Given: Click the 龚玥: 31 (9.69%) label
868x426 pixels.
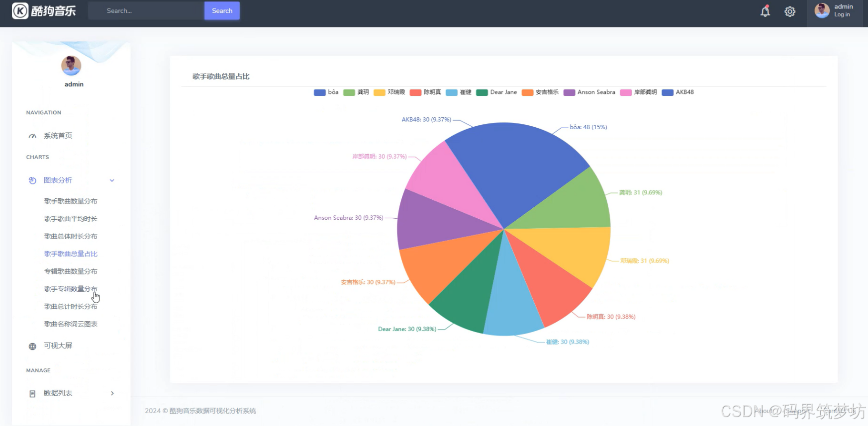Looking at the screenshot, I should tap(641, 193).
